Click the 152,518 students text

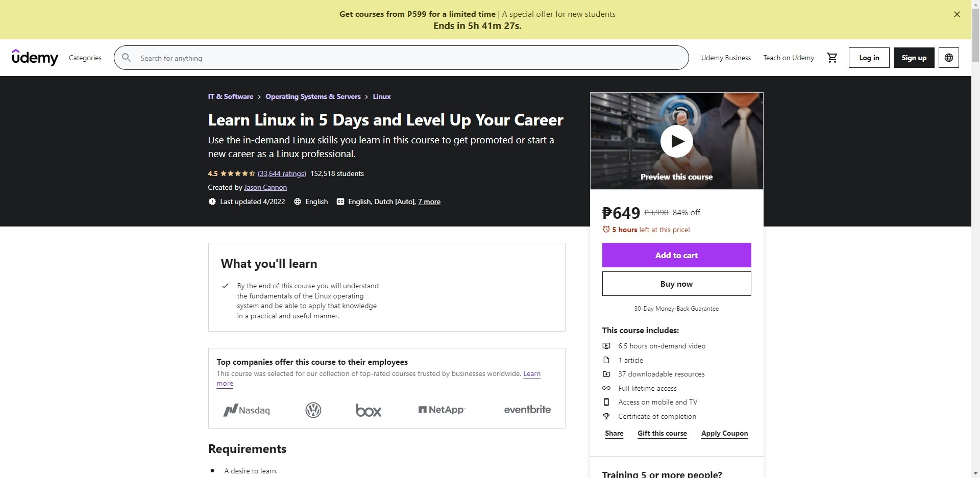337,173
